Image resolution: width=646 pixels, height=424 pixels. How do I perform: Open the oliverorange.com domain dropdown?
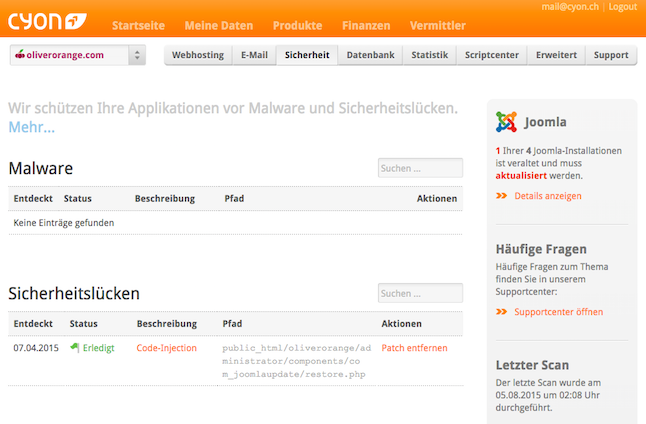[x=78, y=55]
